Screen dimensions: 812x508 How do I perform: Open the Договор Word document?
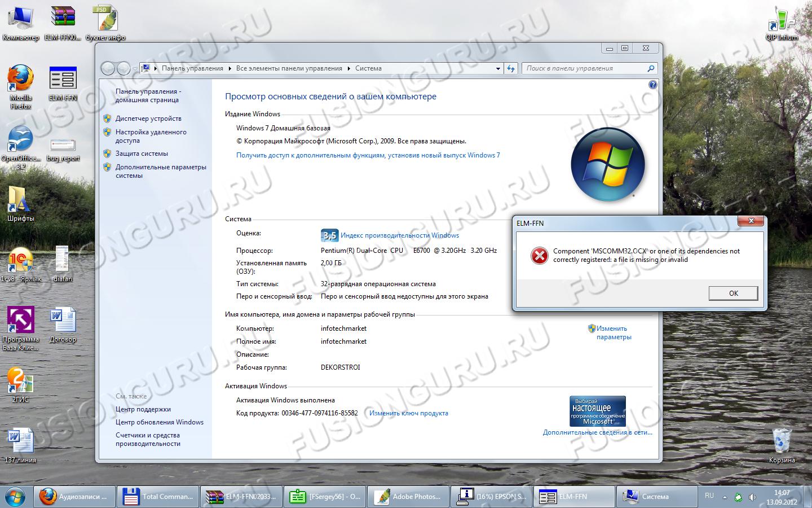click(x=63, y=325)
